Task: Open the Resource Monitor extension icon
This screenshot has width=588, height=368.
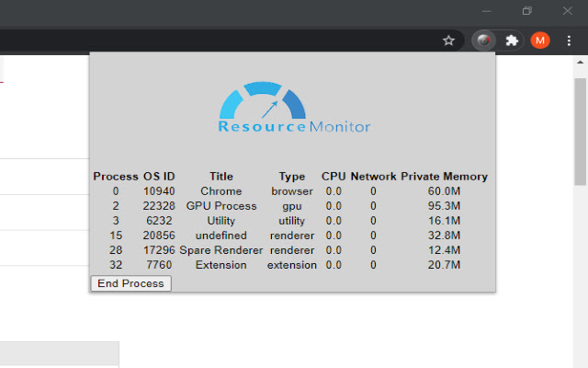Action: pos(484,40)
